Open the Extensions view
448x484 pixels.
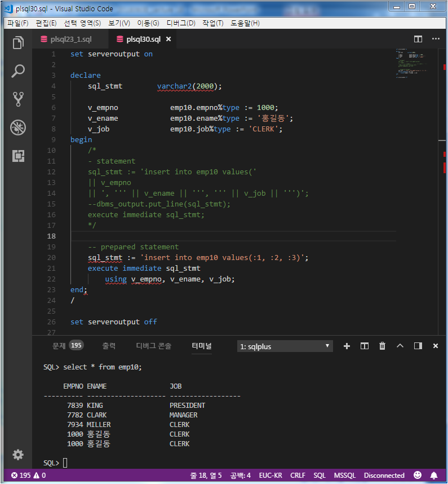coord(18,156)
